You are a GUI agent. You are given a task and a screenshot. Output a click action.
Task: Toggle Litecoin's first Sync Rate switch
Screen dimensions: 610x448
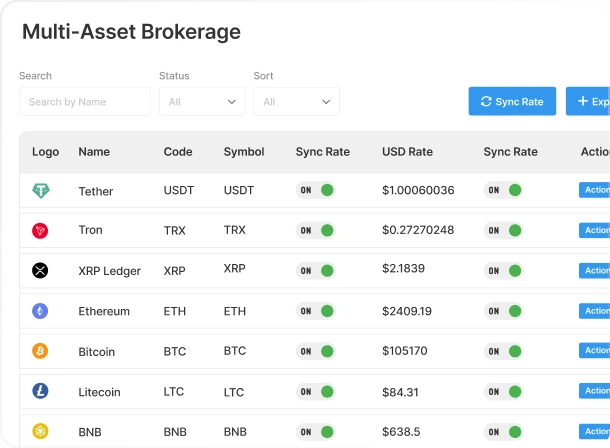316,392
